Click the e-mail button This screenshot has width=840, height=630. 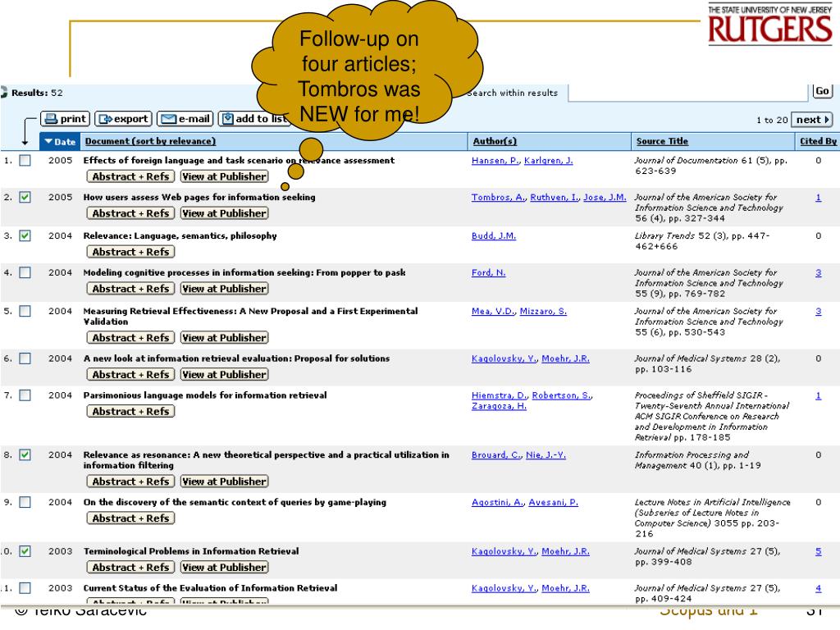(x=185, y=119)
